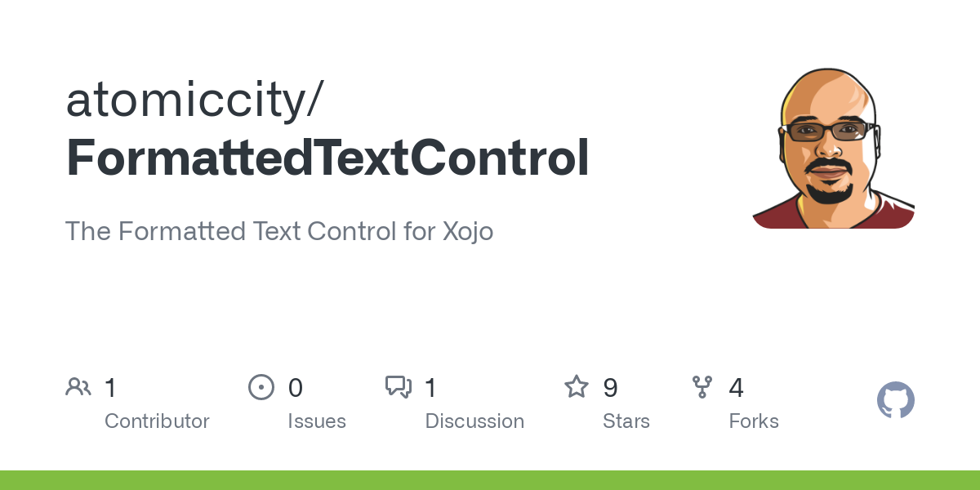980x490 pixels.
Task: Select the Discussion label
Action: coord(474,421)
